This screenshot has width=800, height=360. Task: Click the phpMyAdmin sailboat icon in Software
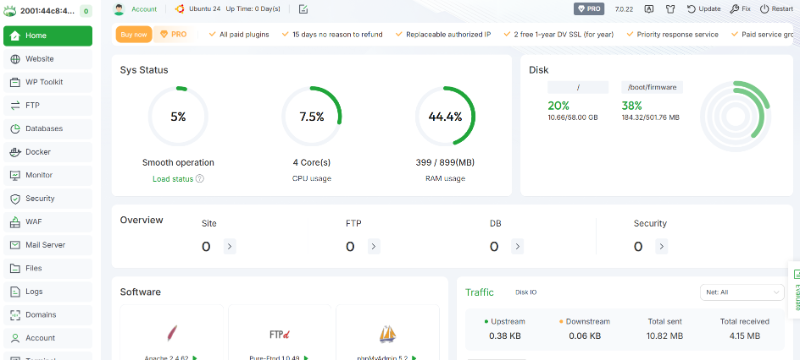(x=388, y=335)
